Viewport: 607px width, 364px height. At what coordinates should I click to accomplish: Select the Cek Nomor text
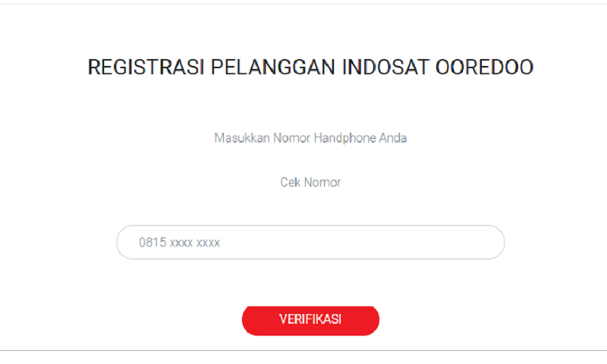click(310, 182)
